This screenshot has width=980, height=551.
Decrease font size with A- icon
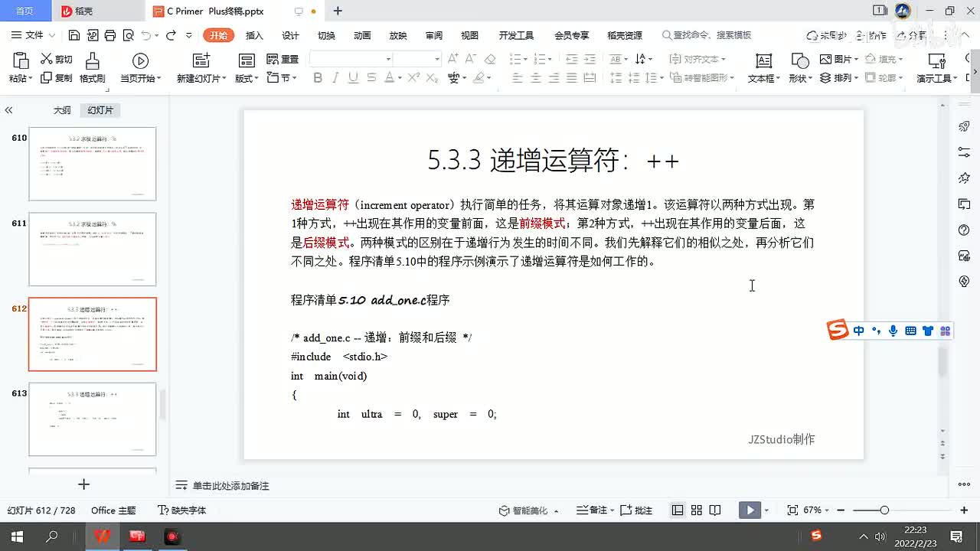click(472, 59)
